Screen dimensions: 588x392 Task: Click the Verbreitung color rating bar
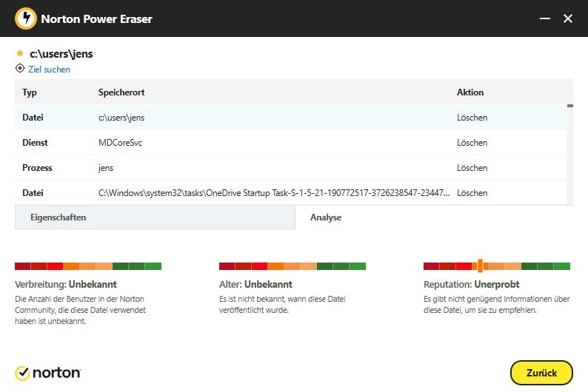[88, 266]
